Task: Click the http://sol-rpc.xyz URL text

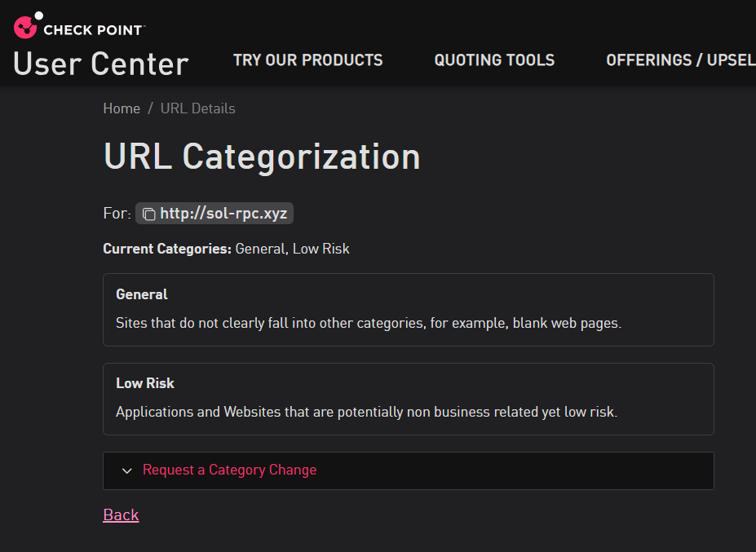Action: [x=223, y=214]
